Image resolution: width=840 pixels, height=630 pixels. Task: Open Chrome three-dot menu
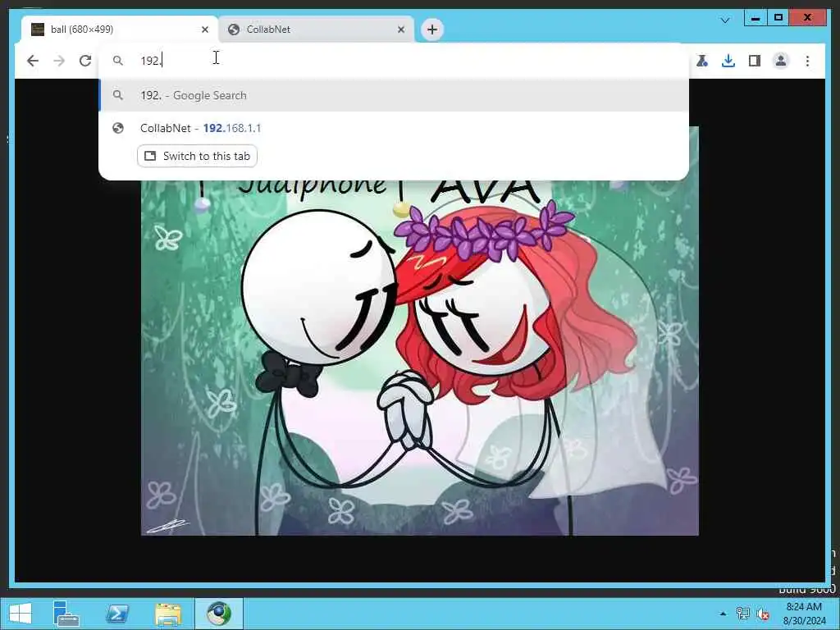(x=807, y=61)
